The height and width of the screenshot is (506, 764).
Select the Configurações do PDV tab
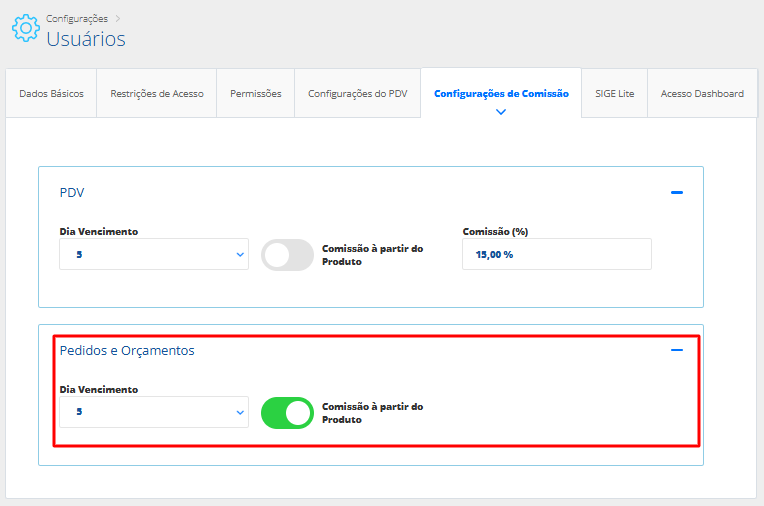click(357, 94)
